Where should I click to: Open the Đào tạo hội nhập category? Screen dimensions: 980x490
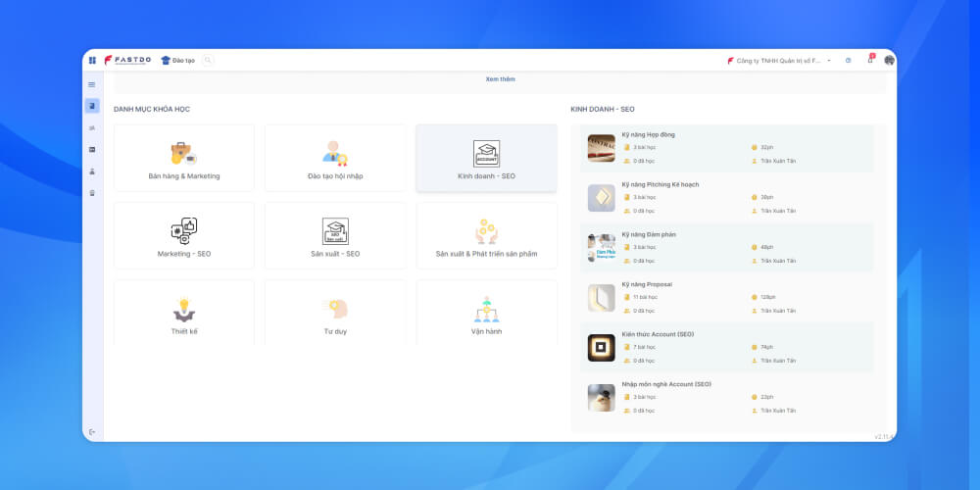click(335, 158)
